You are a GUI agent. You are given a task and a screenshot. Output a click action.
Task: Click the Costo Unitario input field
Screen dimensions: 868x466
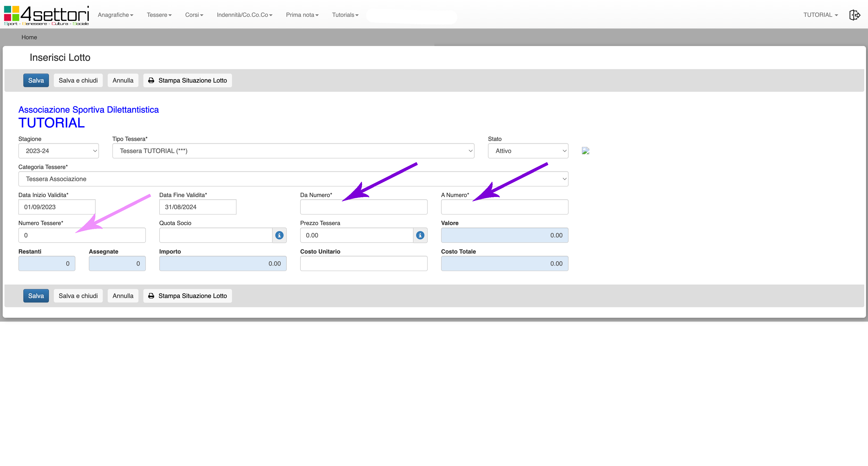(x=363, y=263)
